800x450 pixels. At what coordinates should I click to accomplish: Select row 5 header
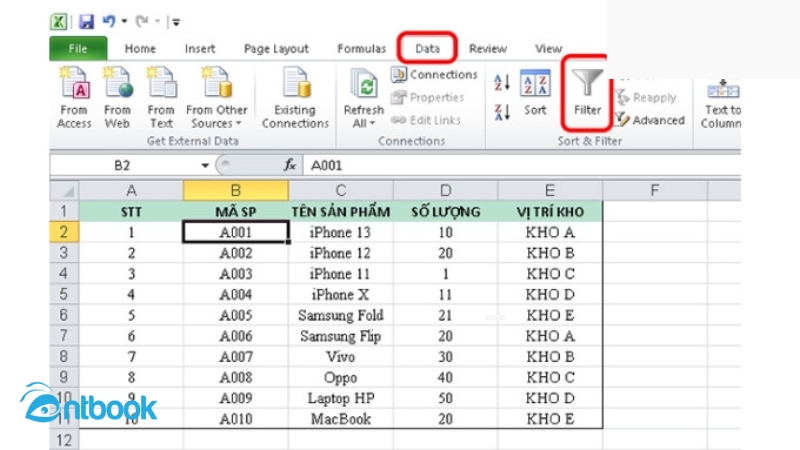[64, 294]
